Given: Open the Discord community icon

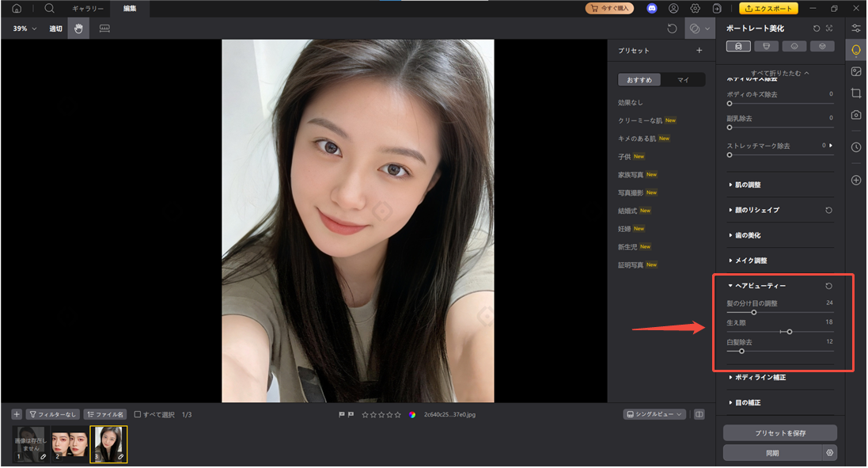Looking at the screenshot, I should (652, 9).
